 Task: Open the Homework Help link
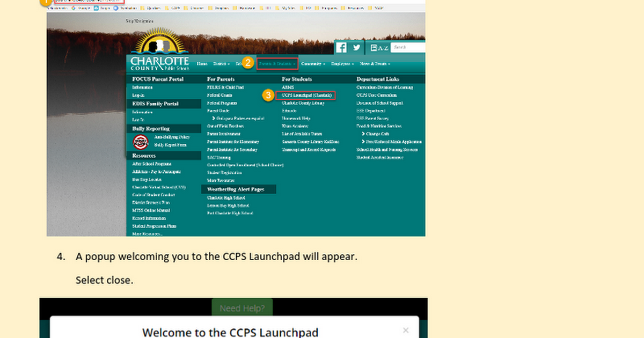click(x=296, y=118)
